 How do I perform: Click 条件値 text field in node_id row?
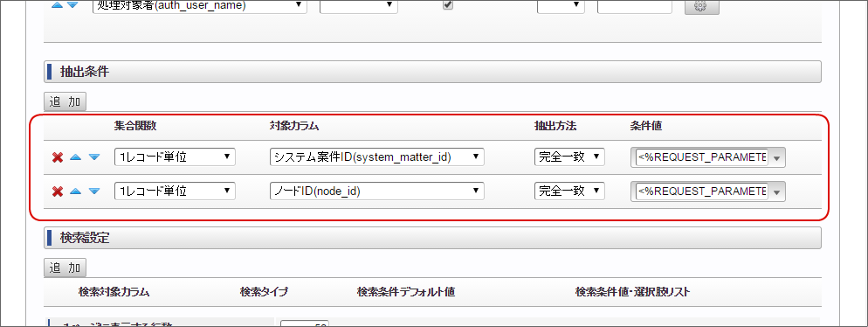point(702,191)
